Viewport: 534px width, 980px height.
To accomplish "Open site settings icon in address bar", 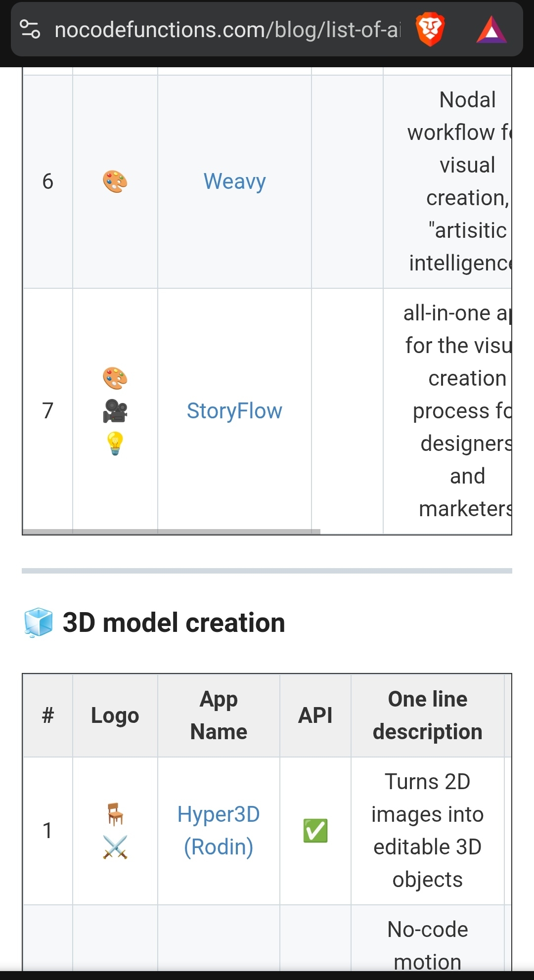I will 30,29.
